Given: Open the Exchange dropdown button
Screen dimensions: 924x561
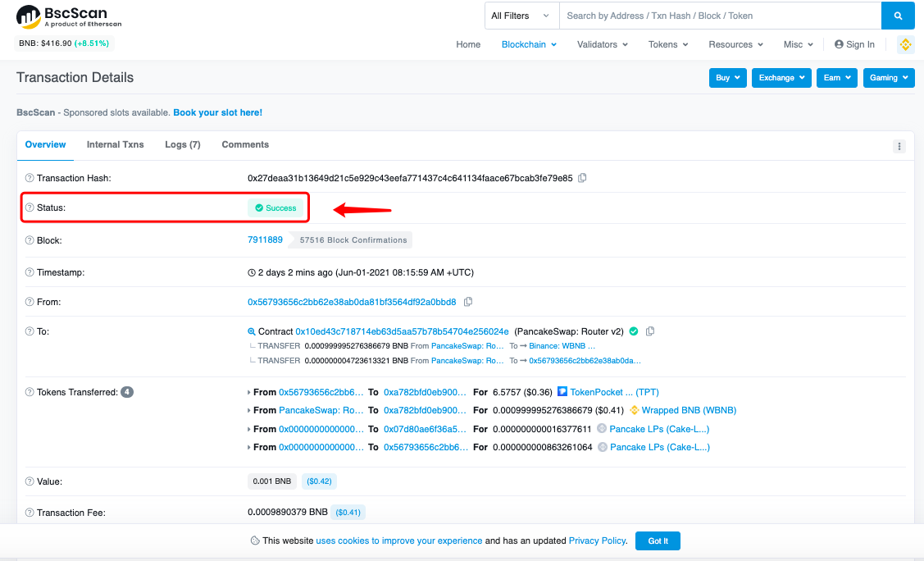Looking at the screenshot, I should pos(781,78).
